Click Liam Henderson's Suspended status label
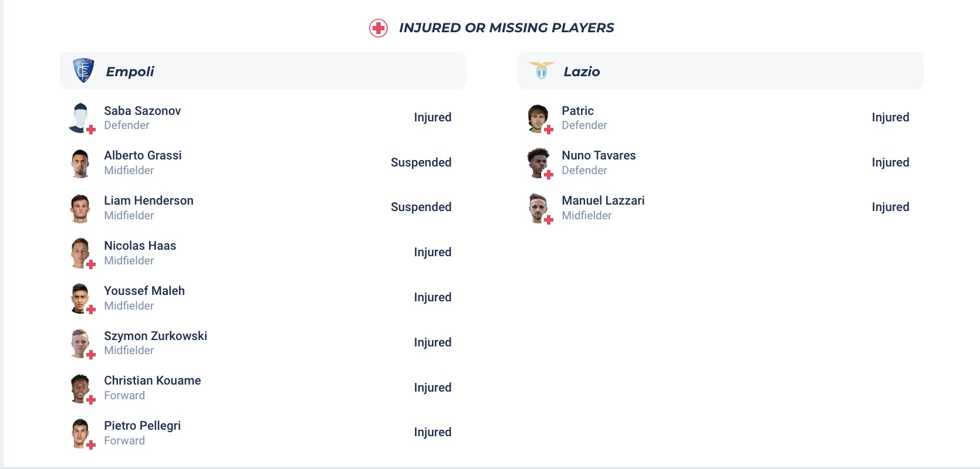 coord(421,207)
